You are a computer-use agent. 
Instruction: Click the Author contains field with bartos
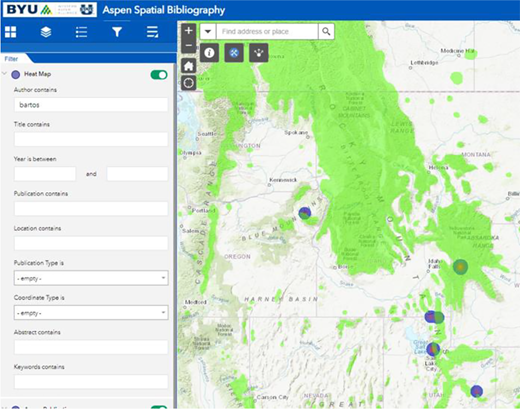pyautogui.click(x=91, y=105)
